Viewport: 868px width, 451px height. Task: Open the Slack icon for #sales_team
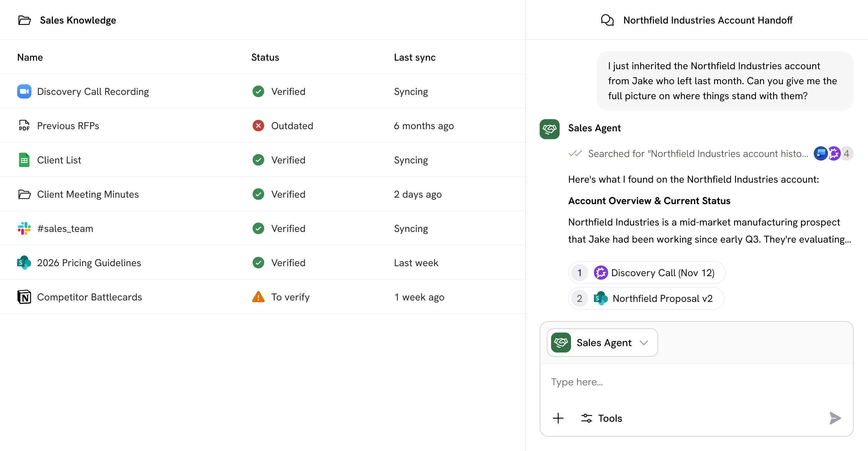click(24, 228)
